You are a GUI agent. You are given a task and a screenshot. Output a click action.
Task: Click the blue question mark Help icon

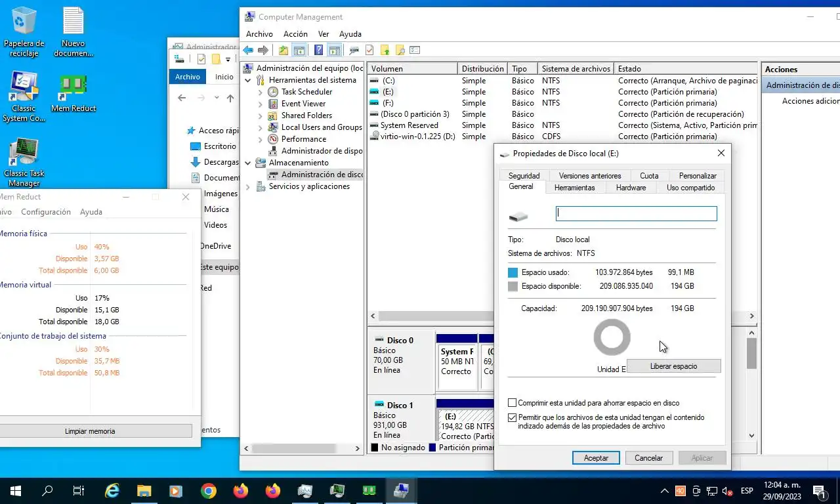(x=318, y=50)
